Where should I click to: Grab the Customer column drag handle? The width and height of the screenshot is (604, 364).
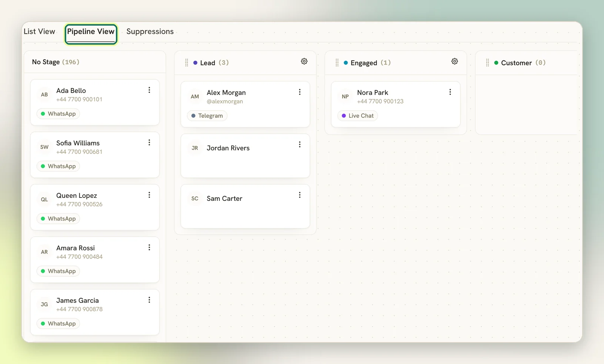[x=487, y=63]
